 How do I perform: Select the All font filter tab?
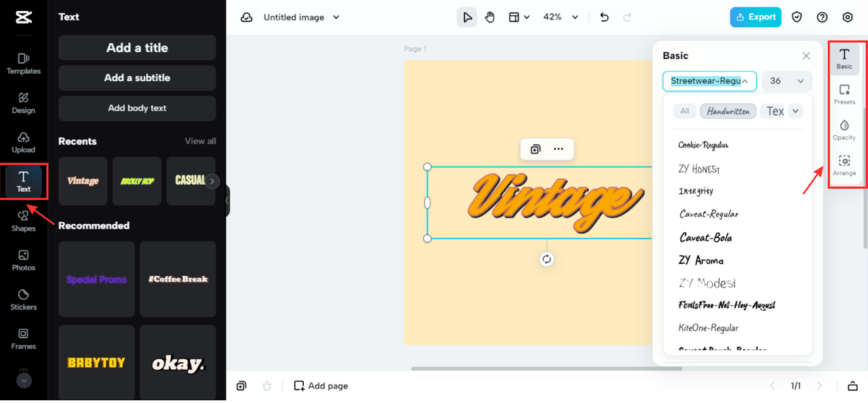(x=685, y=111)
